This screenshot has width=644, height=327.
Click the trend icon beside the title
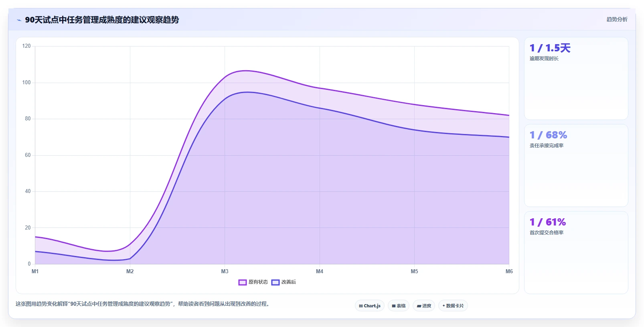(x=19, y=20)
